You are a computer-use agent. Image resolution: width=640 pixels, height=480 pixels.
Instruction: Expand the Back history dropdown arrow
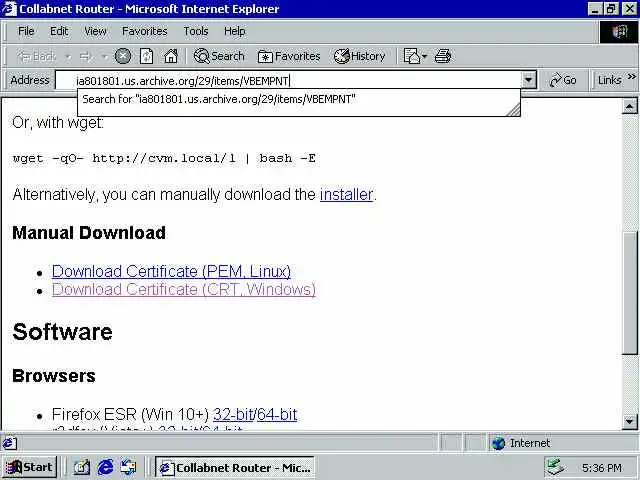[68, 57]
